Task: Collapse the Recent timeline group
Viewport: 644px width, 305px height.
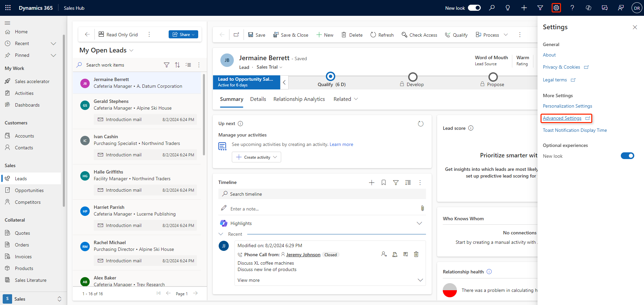Action: [x=221, y=234]
